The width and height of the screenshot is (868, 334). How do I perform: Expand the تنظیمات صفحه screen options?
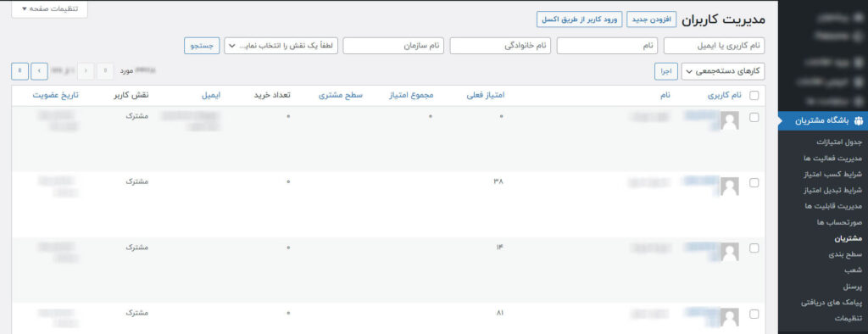tap(50, 8)
